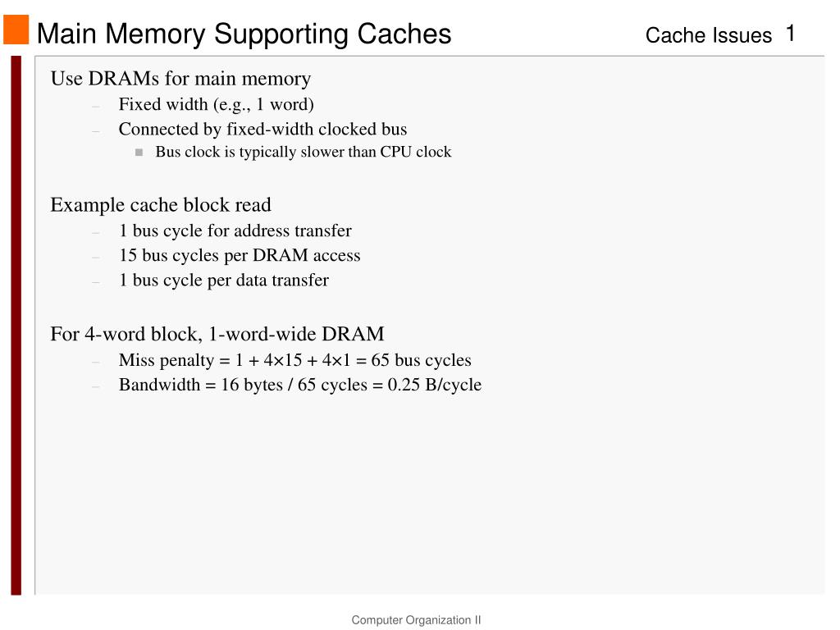The height and width of the screenshot is (630, 840).
Task: Click the dash bullet before Miss penalty
Action: (x=96, y=362)
